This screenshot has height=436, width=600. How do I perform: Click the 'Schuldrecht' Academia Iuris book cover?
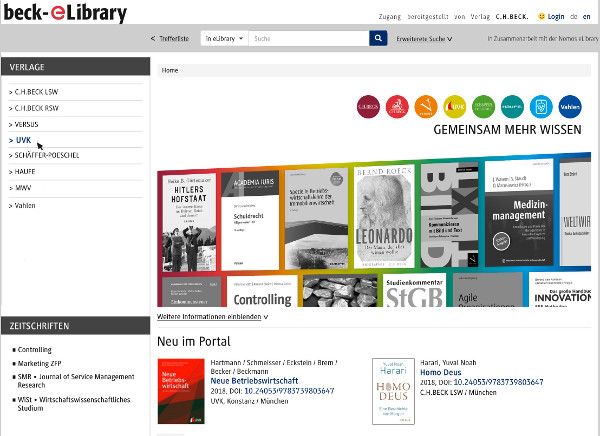[250, 220]
